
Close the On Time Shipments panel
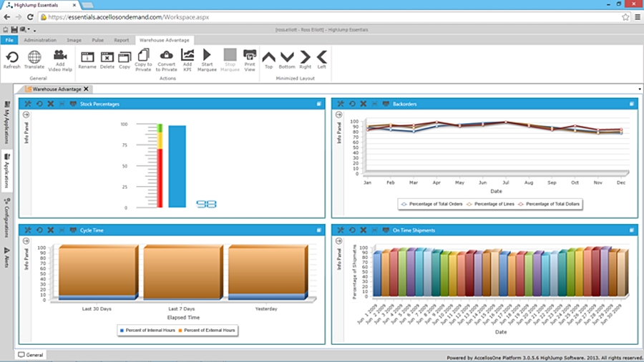coord(363,230)
